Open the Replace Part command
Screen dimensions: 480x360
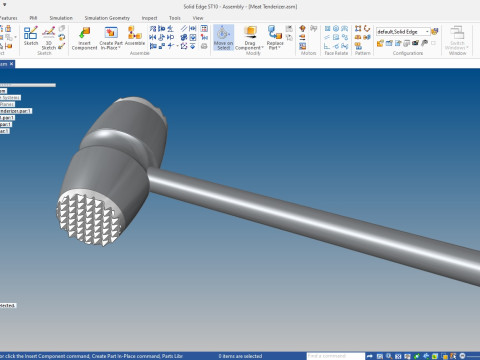[275, 38]
